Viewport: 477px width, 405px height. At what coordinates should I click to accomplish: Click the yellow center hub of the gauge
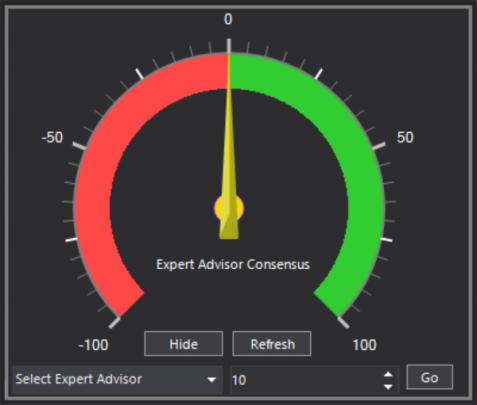pyautogui.click(x=229, y=208)
